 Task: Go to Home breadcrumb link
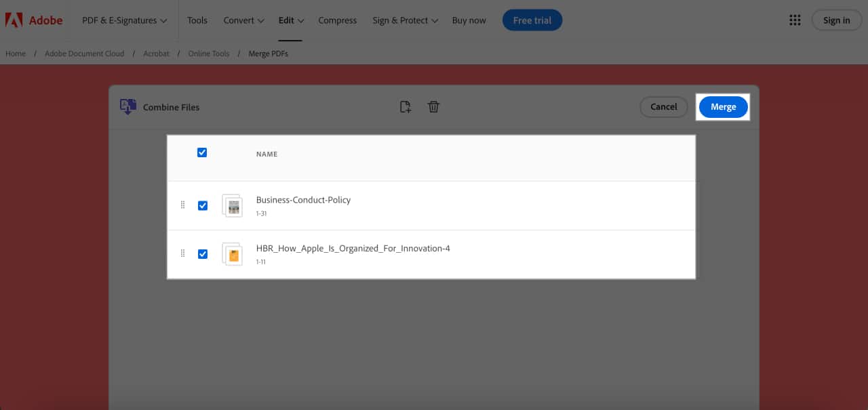(16, 54)
